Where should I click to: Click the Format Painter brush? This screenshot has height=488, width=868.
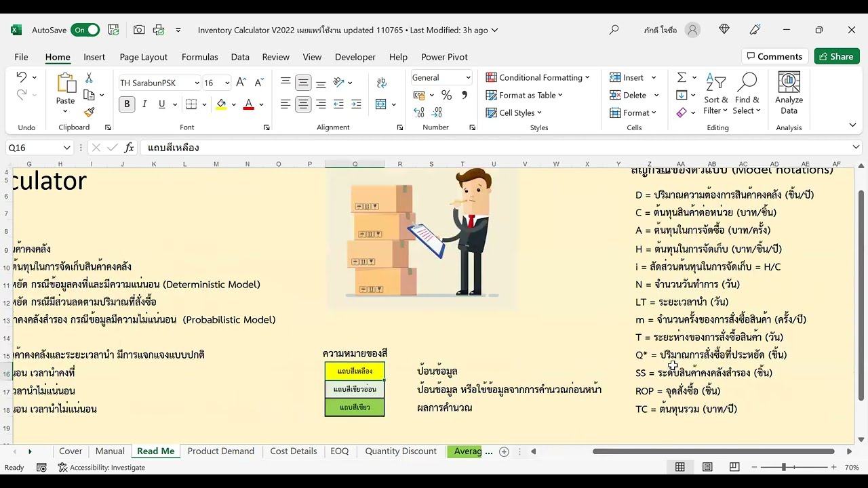(89, 112)
